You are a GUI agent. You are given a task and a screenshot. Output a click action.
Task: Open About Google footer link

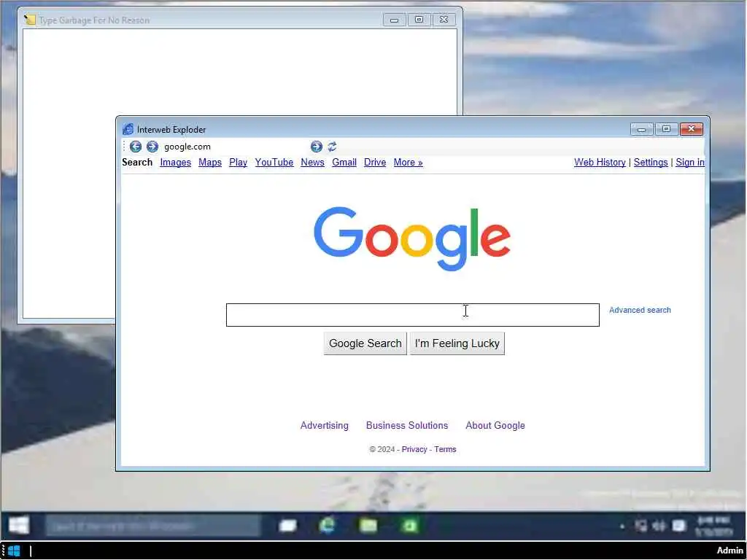(x=495, y=425)
